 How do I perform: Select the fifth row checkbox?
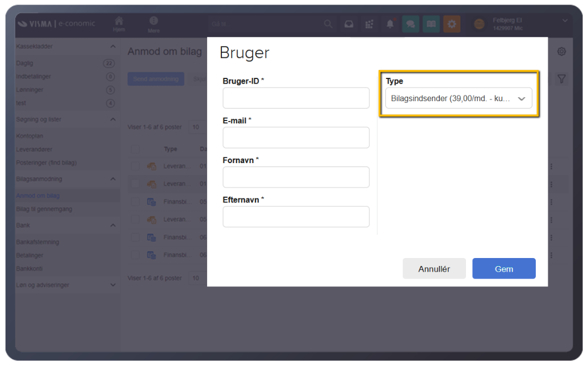point(136,238)
